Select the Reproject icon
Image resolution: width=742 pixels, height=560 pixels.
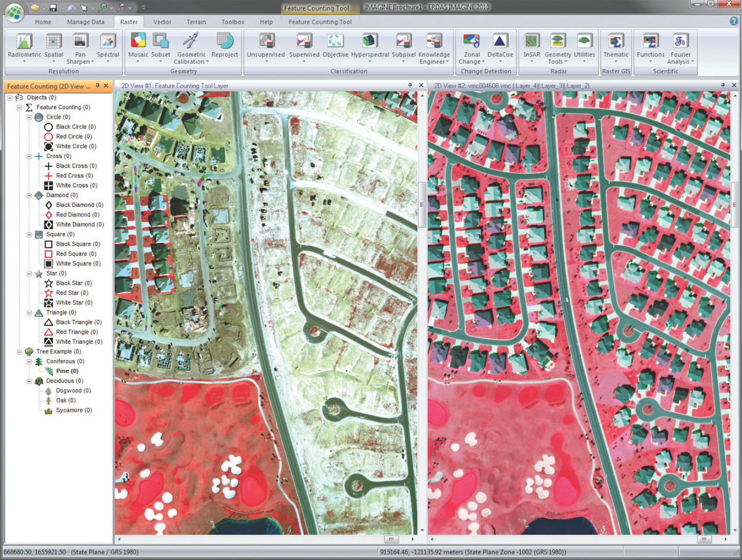point(225,41)
